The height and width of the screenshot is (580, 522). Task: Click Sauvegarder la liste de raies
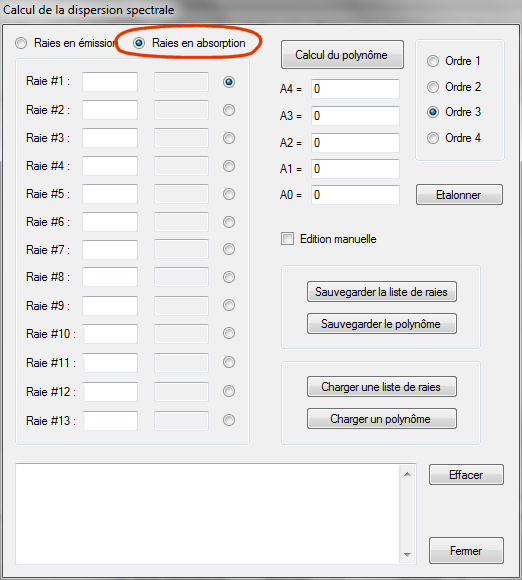click(x=381, y=292)
